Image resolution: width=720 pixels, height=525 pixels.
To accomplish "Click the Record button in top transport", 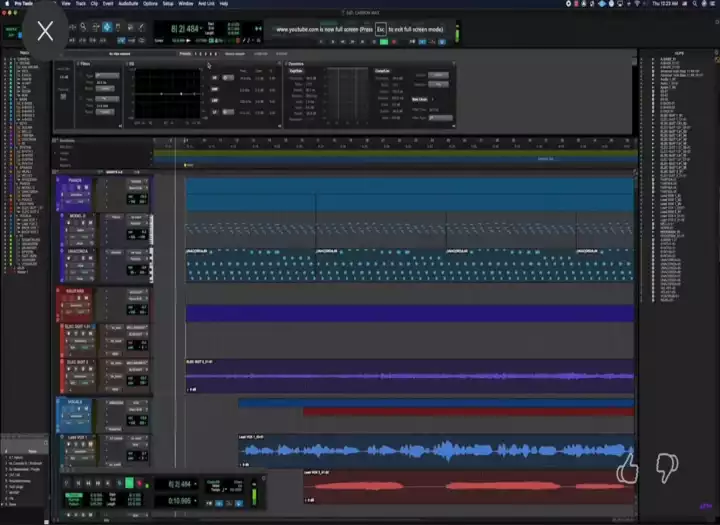I will [x=394, y=42].
